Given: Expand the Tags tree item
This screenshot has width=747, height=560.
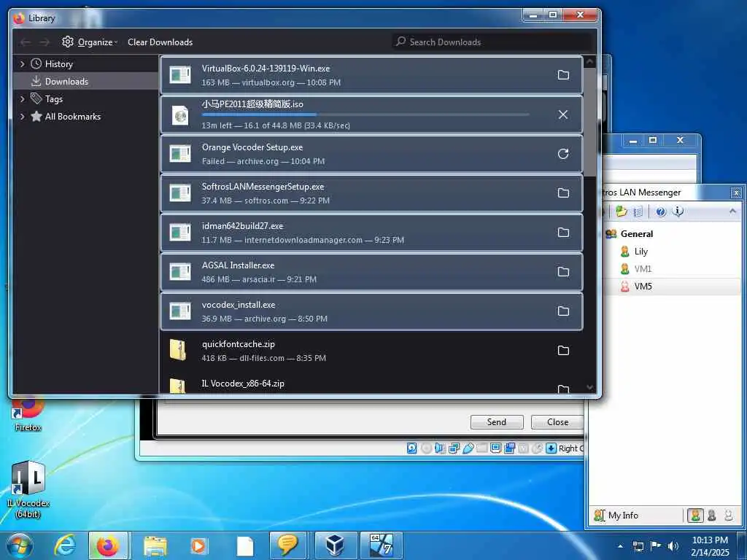Looking at the screenshot, I should tap(22, 99).
